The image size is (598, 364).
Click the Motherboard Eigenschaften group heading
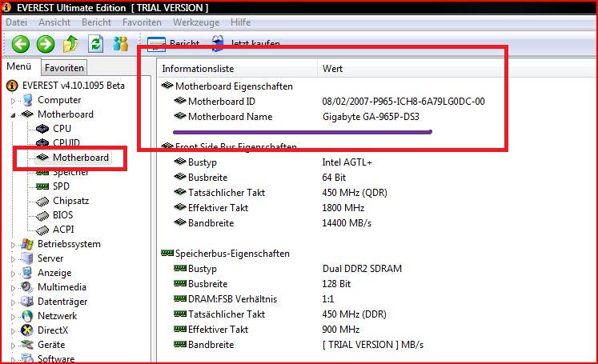234,86
